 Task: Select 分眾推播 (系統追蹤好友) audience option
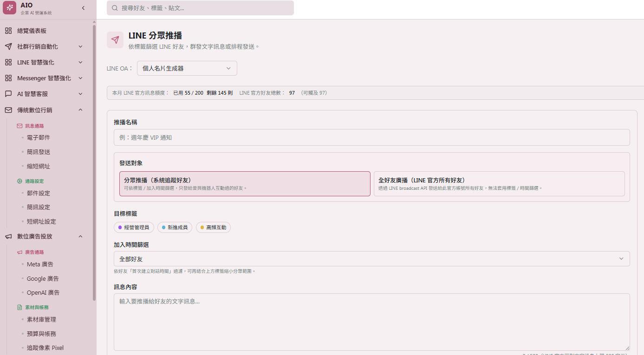click(245, 184)
